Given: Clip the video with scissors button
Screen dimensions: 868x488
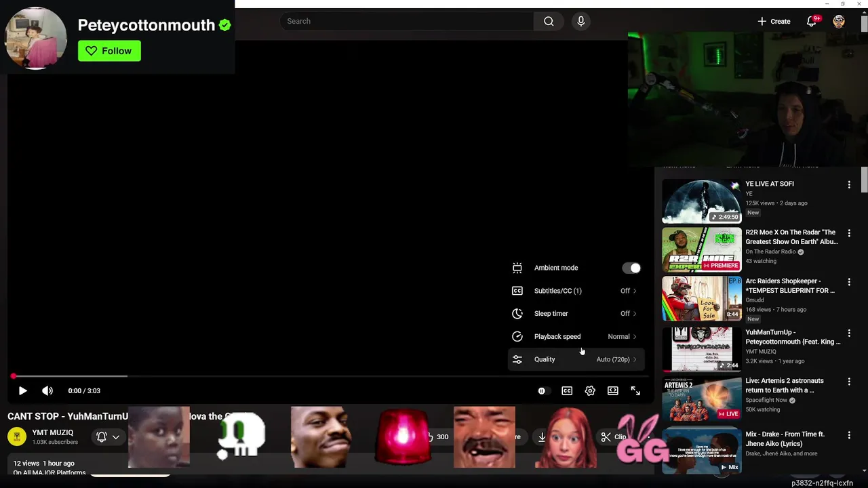Looking at the screenshot, I should coord(614,437).
